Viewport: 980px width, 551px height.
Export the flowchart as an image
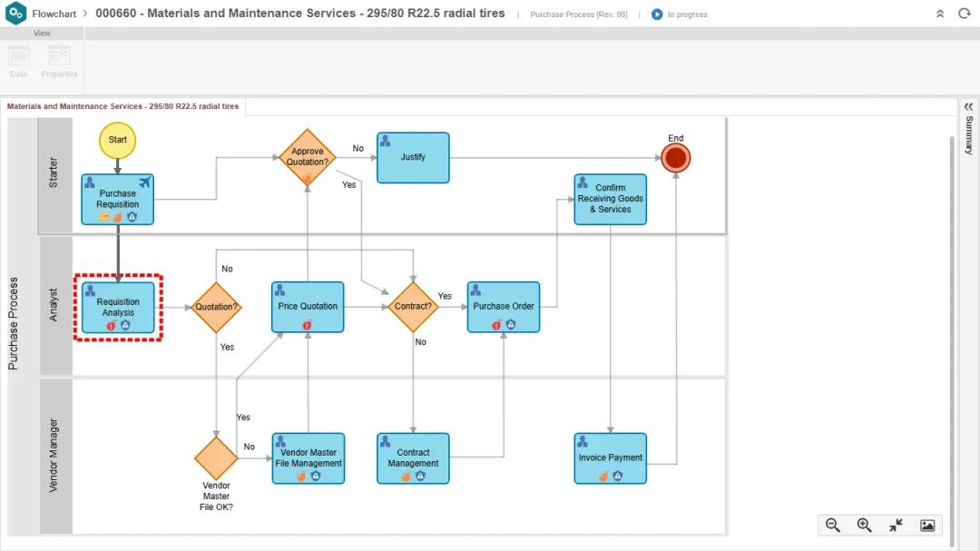click(x=927, y=526)
